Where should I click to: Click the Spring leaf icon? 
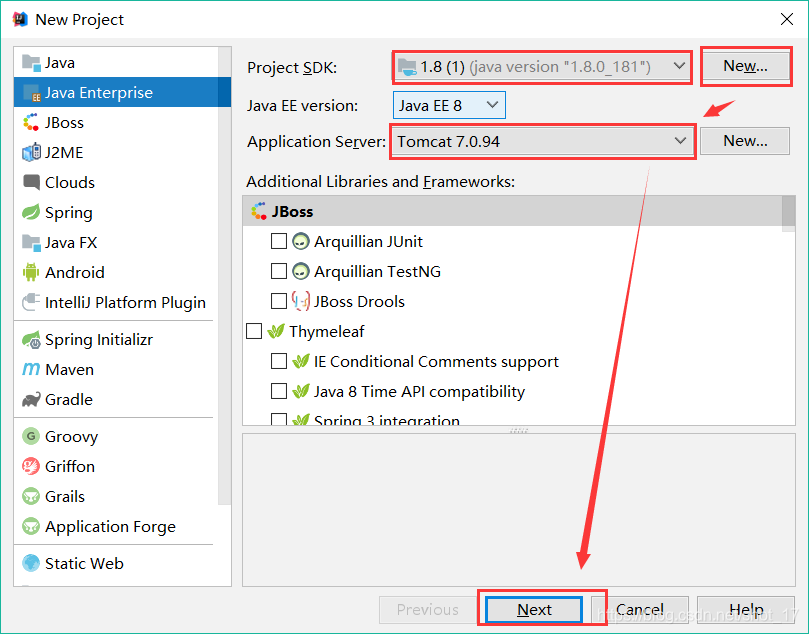pyautogui.click(x=31, y=212)
